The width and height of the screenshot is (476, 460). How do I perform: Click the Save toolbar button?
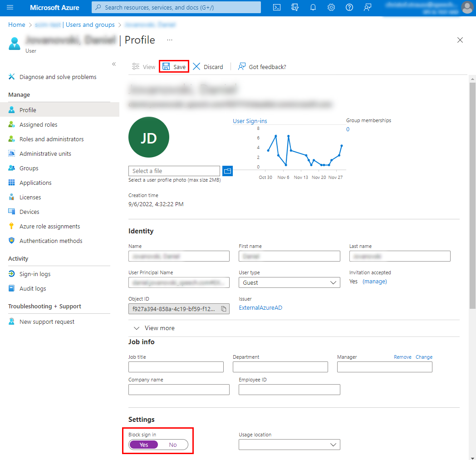(x=174, y=67)
